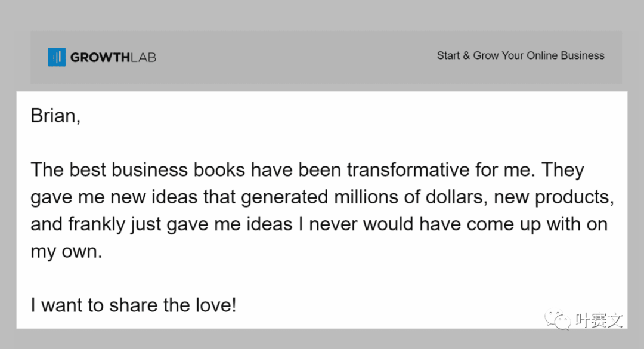This screenshot has width=644, height=349.
Task: Click the blue GrowthLab logo icon
Action: 57,57
